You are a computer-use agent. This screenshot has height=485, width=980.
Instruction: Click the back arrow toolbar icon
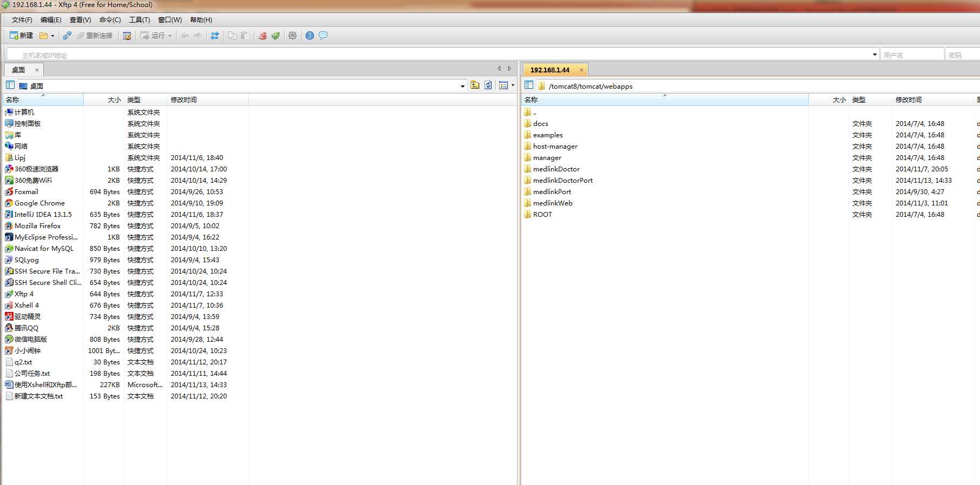[185, 36]
